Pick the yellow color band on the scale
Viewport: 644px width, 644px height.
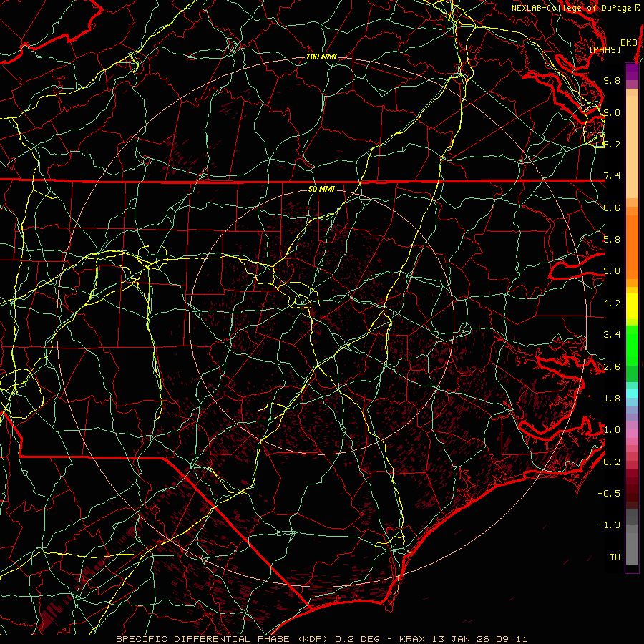632,306
